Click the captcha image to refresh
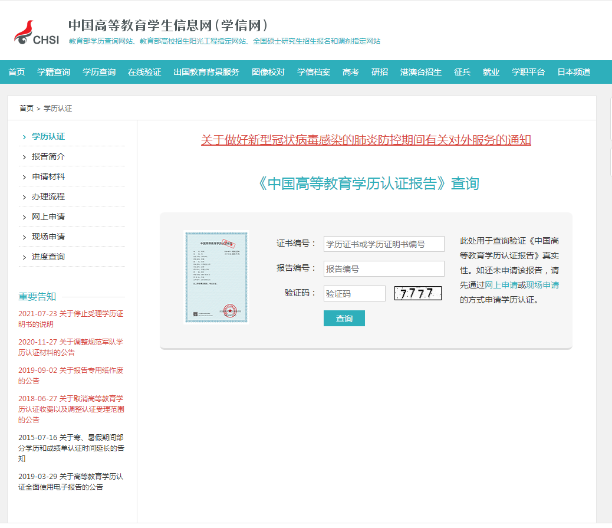The height and width of the screenshot is (528, 612). [x=414, y=293]
